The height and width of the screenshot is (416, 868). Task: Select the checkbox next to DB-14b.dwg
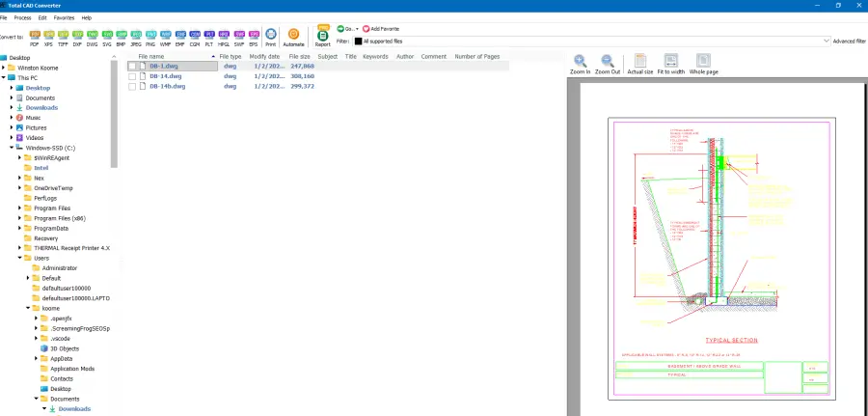132,87
